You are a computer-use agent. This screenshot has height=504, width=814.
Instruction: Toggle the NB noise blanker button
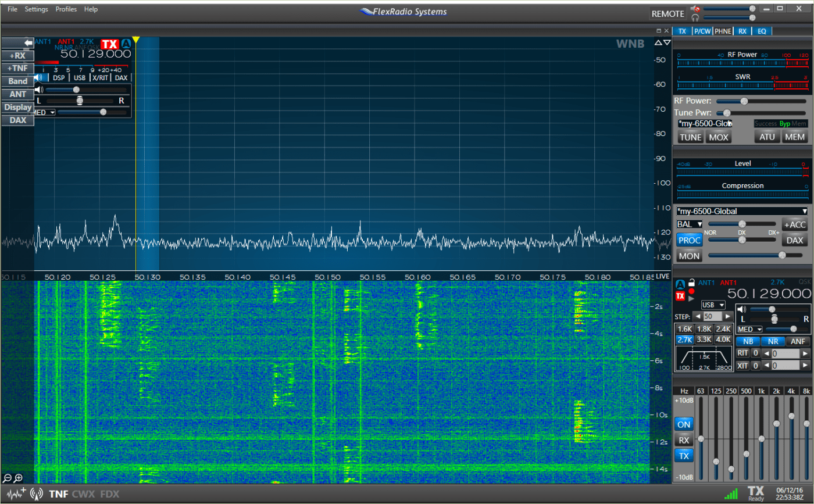click(x=747, y=341)
